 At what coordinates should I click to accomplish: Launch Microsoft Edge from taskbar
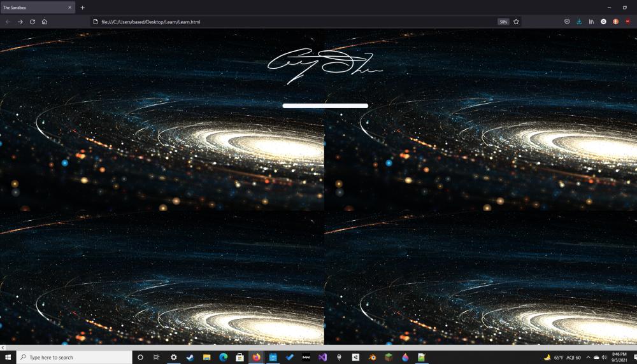223,357
